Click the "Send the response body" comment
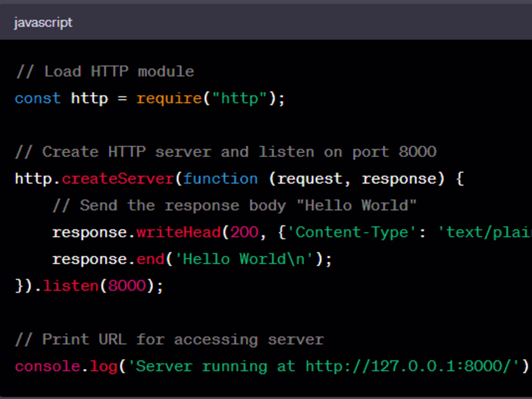 [x=234, y=205]
